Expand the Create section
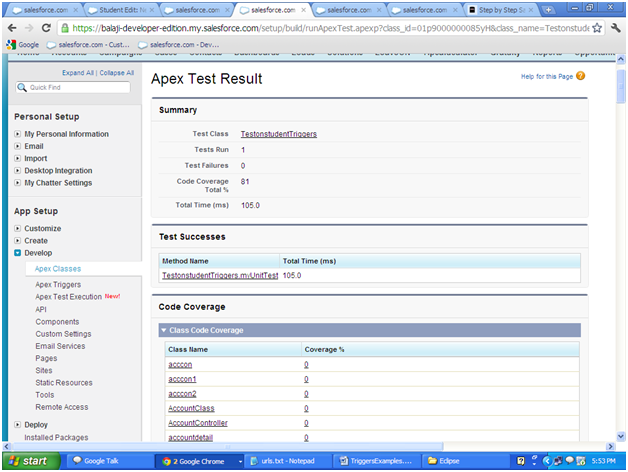Screen dimensions: 628x472 coord(18,241)
